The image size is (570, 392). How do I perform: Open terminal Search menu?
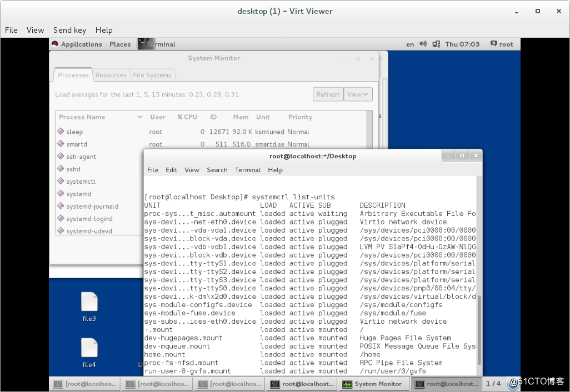217,170
